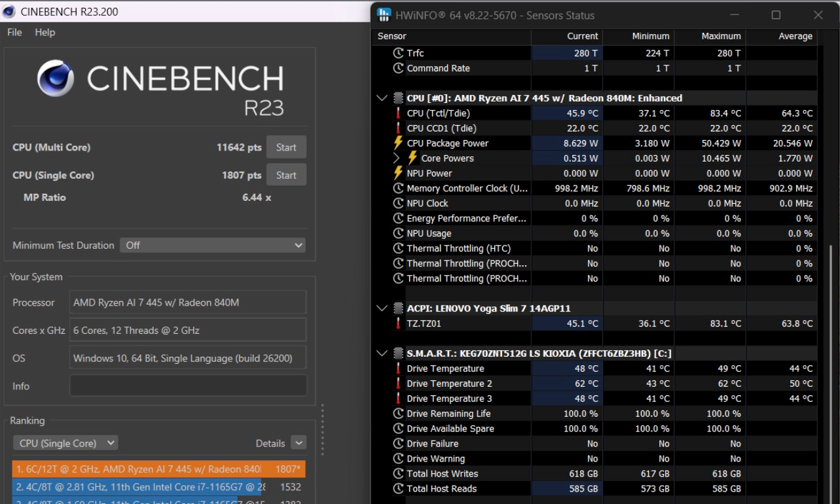This screenshot has height=504, width=840.
Task: Click the icon beside NPU Usage
Action: click(x=398, y=234)
